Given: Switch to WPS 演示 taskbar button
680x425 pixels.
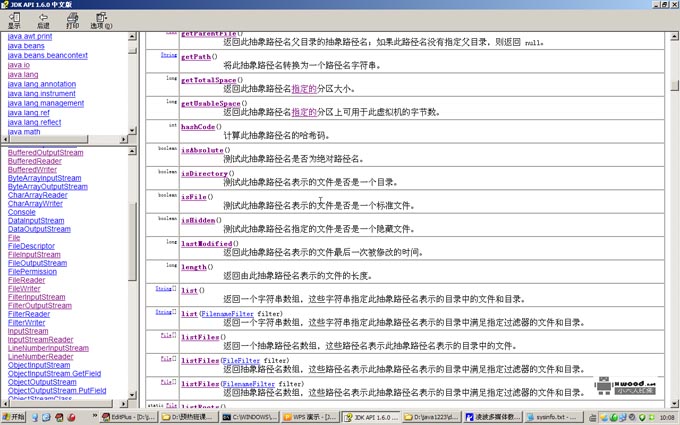Looking at the screenshot, I should click(x=309, y=417).
